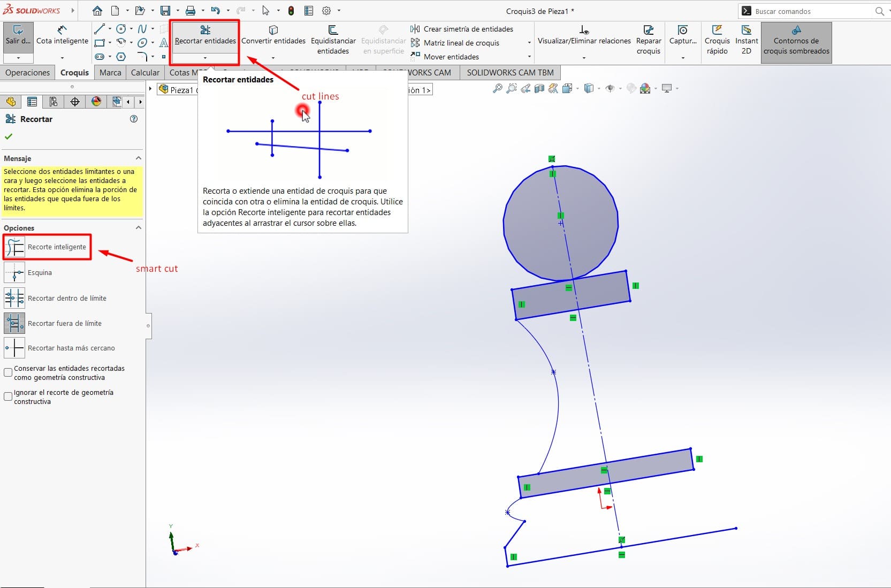Create a new document with New icon
Image resolution: width=891 pixels, height=588 pixels.
tap(115, 11)
